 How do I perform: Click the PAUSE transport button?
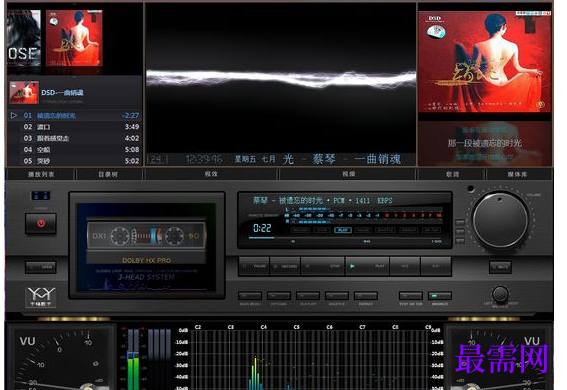(254, 266)
